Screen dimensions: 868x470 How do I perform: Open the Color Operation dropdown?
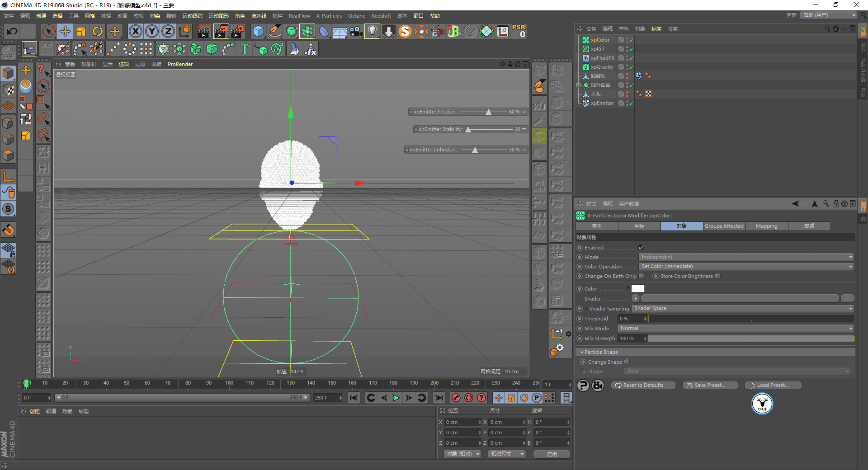pos(746,267)
